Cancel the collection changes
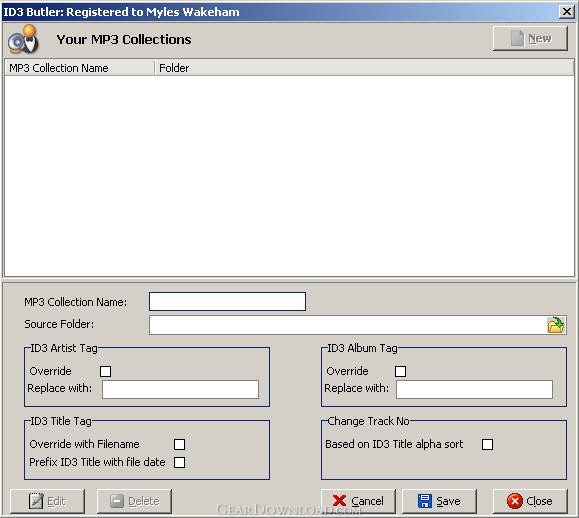 click(358, 501)
